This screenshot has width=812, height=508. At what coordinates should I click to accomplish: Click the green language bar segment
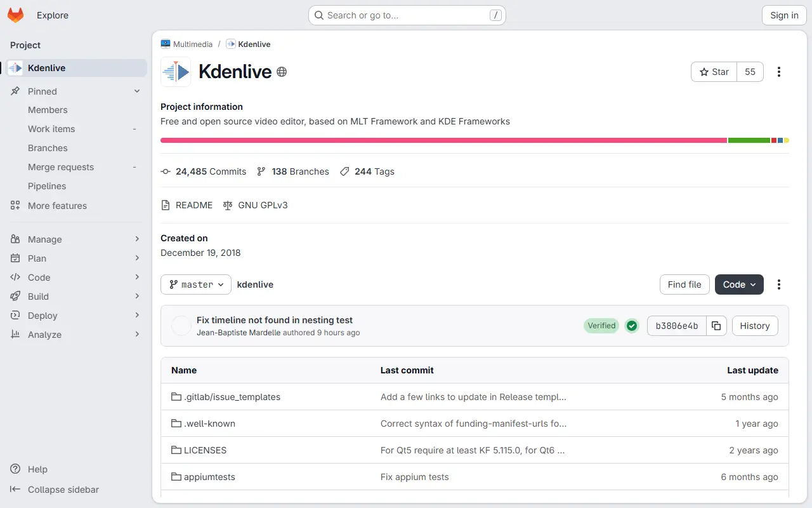749,140
